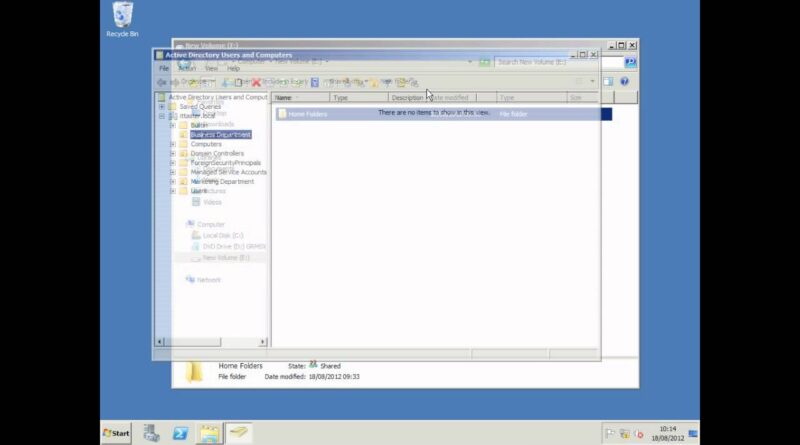The height and width of the screenshot is (445, 800).
Task: Expand the Computers container
Action: click(172, 144)
